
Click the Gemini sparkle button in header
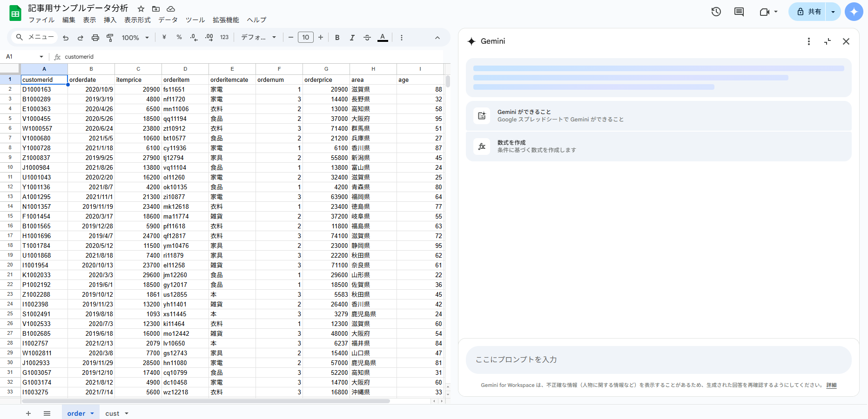pyautogui.click(x=854, y=12)
